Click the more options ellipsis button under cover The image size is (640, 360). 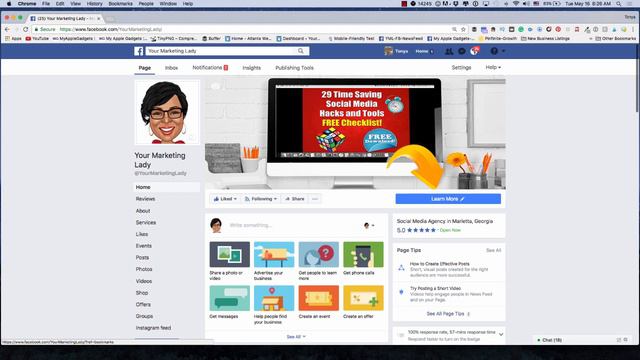315,199
